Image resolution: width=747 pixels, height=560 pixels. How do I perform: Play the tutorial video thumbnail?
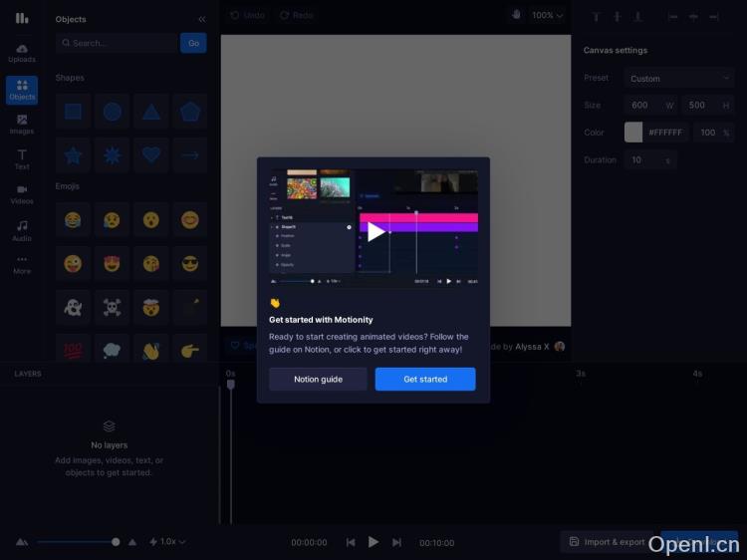pyautogui.click(x=375, y=231)
